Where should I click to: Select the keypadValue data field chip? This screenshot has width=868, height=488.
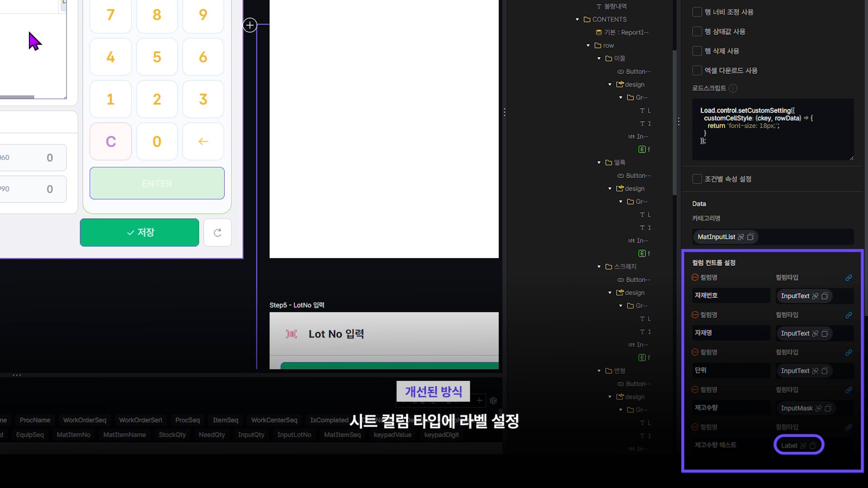tap(392, 435)
